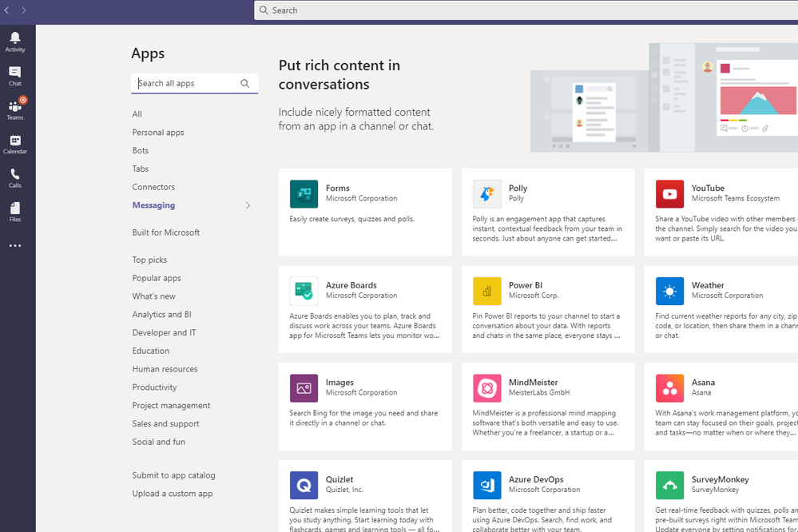Click Upload a custom app
Image resolution: width=798 pixels, height=532 pixels.
click(173, 494)
